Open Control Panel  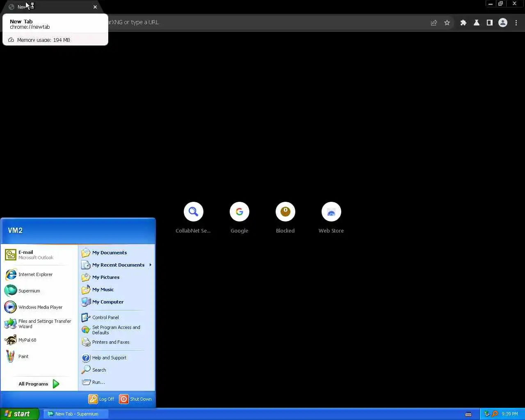[x=116, y=317]
